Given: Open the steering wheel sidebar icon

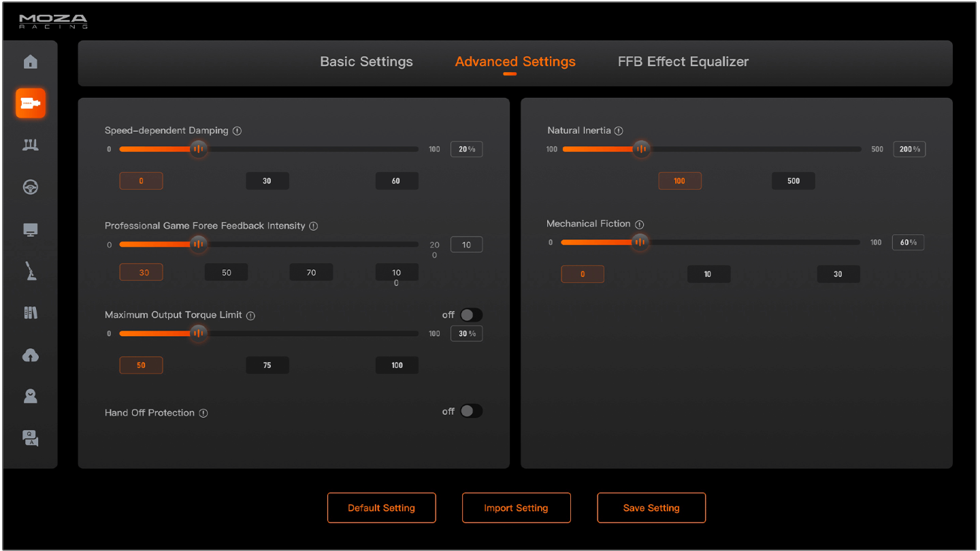Looking at the screenshot, I should pyautogui.click(x=31, y=187).
